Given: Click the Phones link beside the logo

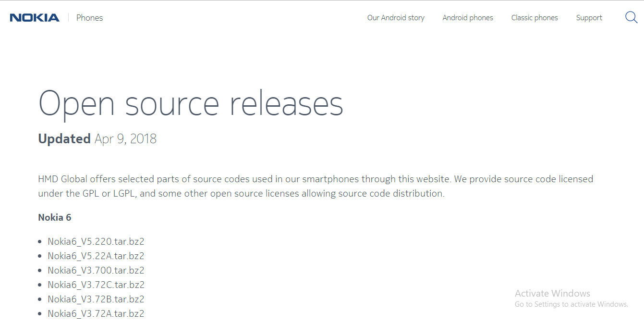Looking at the screenshot, I should pyautogui.click(x=89, y=18).
